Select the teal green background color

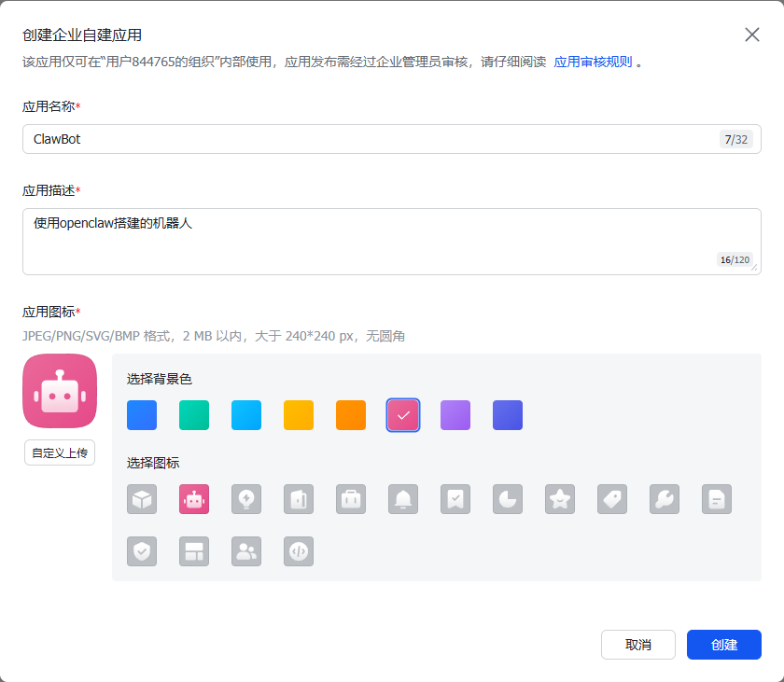[x=194, y=415]
